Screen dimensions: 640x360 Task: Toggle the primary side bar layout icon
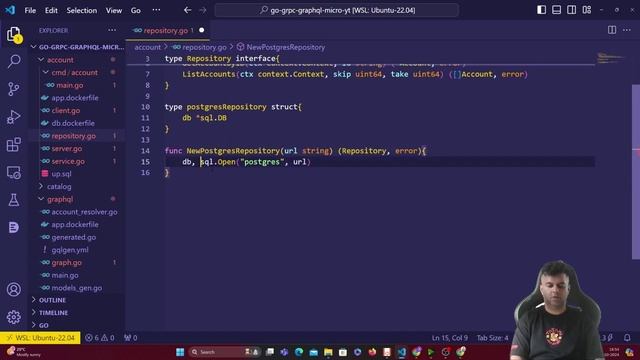point(541,10)
